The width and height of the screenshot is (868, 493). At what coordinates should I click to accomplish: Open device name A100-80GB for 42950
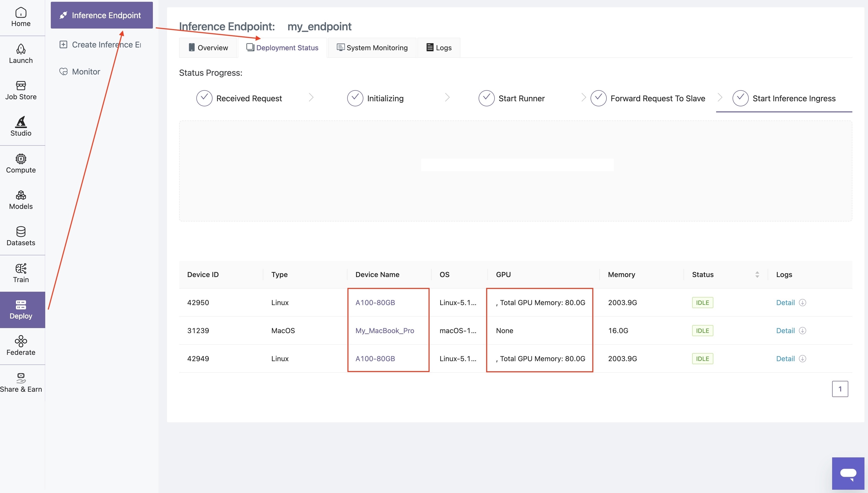tap(375, 302)
